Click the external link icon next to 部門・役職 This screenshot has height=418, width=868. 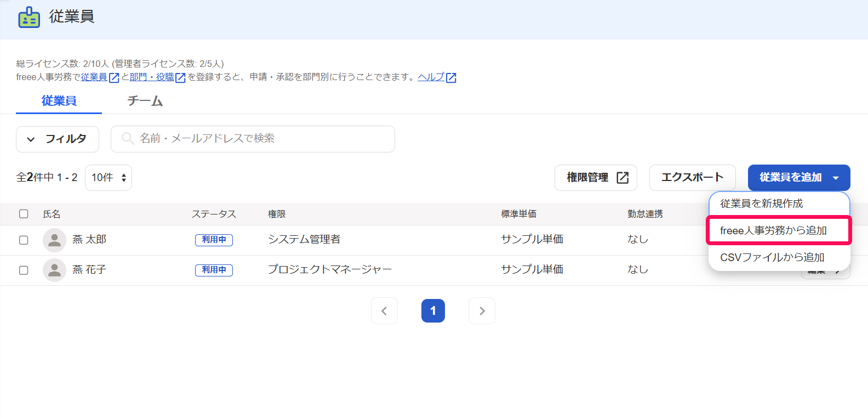pyautogui.click(x=180, y=78)
